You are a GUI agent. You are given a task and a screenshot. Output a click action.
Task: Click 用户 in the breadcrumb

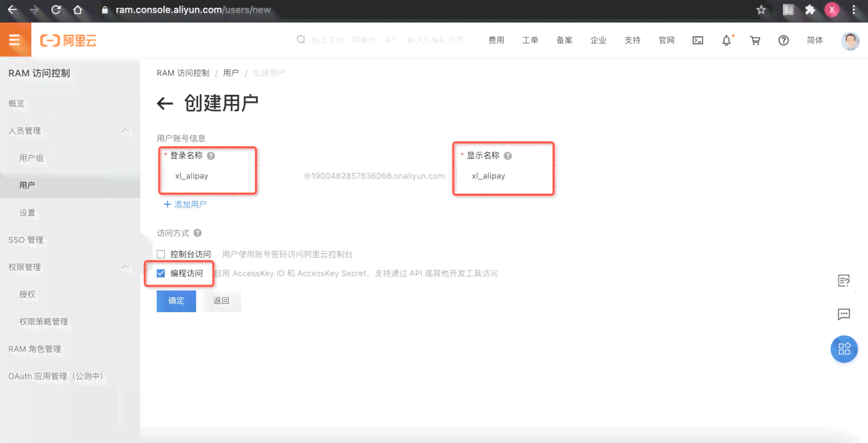pyautogui.click(x=231, y=73)
